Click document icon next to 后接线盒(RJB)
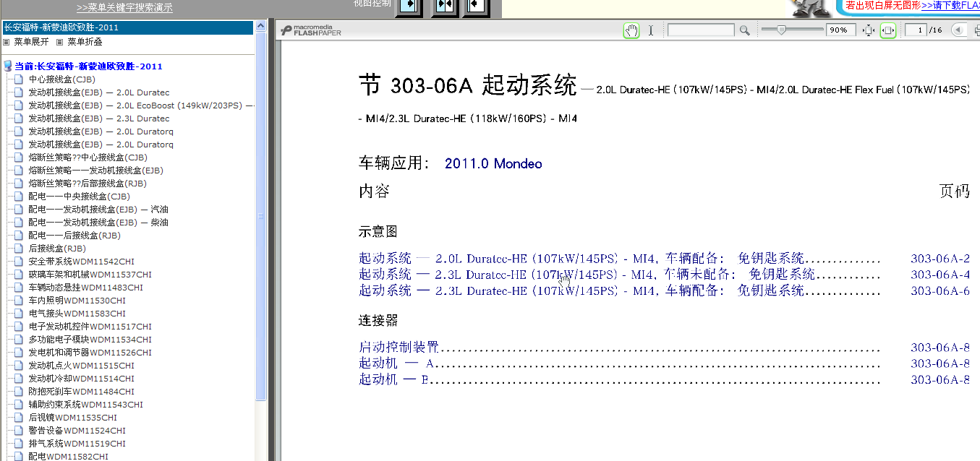 pyautogui.click(x=20, y=249)
